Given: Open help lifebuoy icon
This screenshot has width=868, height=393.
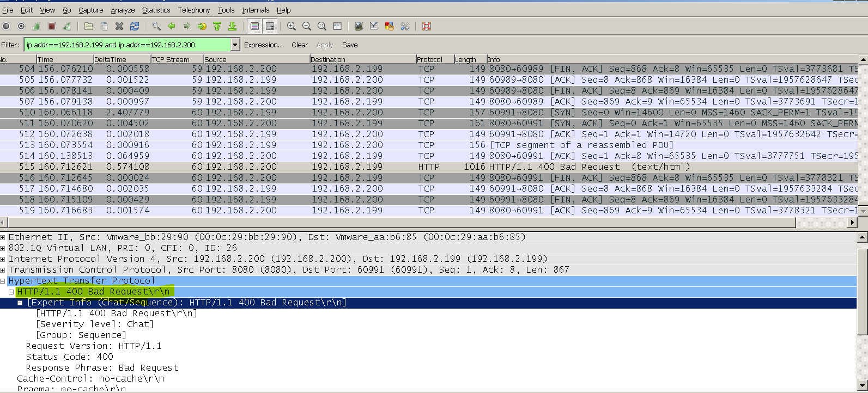Looking at the screenshot, I should [427, 26].
